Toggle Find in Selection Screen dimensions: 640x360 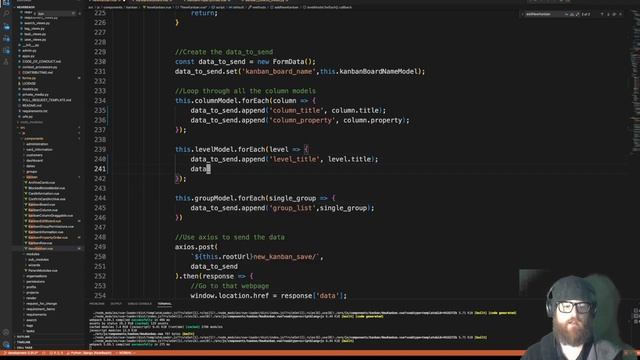[614, 14]
